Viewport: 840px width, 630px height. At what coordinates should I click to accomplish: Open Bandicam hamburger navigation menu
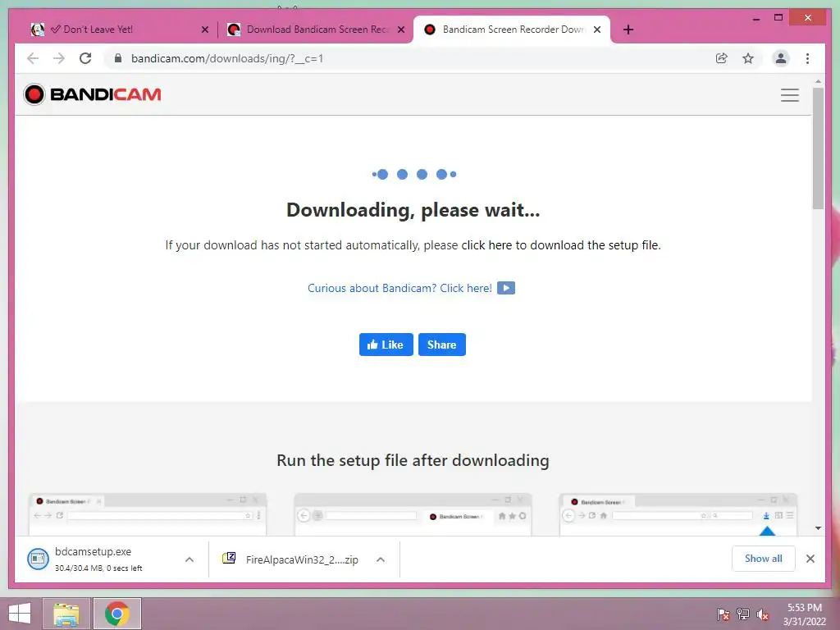(790, 95)
